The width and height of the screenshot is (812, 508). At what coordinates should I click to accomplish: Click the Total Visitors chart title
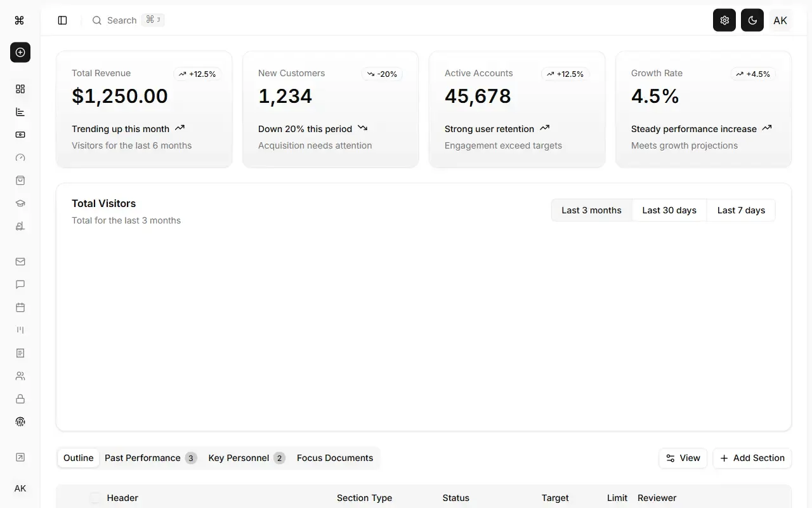103,203
